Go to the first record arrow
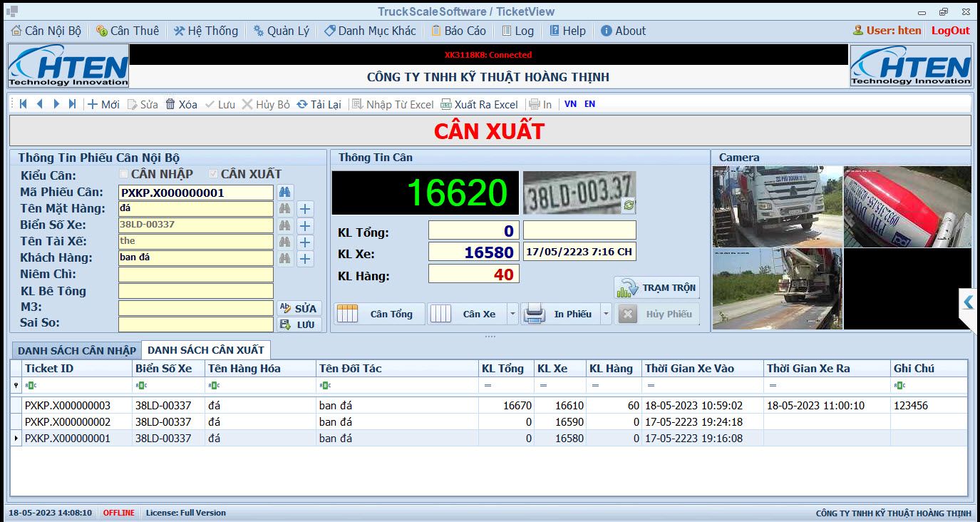 coord(24,104)
